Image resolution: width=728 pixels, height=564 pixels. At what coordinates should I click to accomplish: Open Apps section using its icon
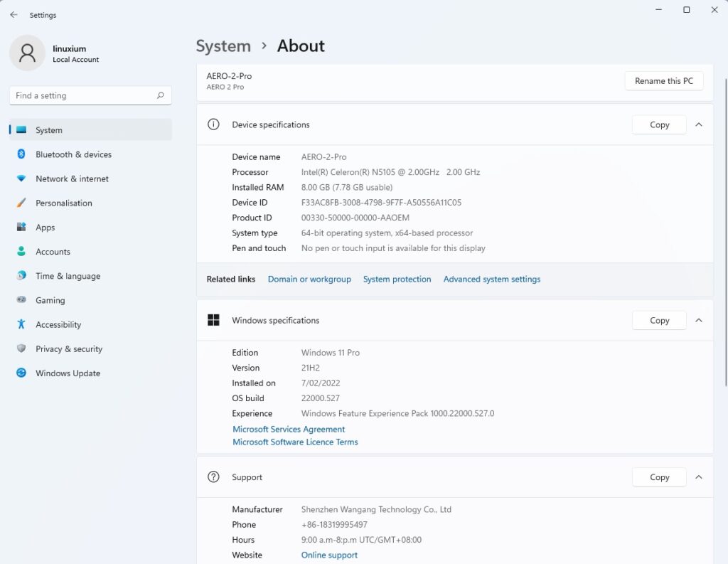21,228
